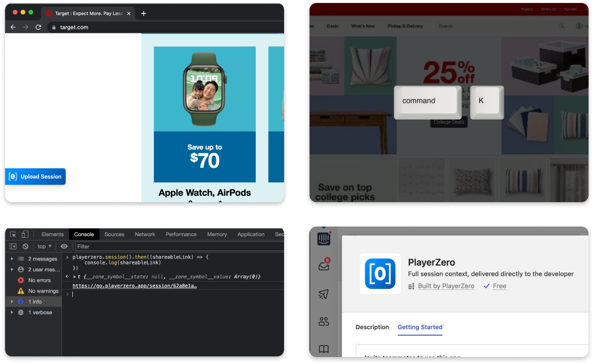Open the Built by PlayerZero link
This screenshot has height=364, width=594.
[446, 286]
